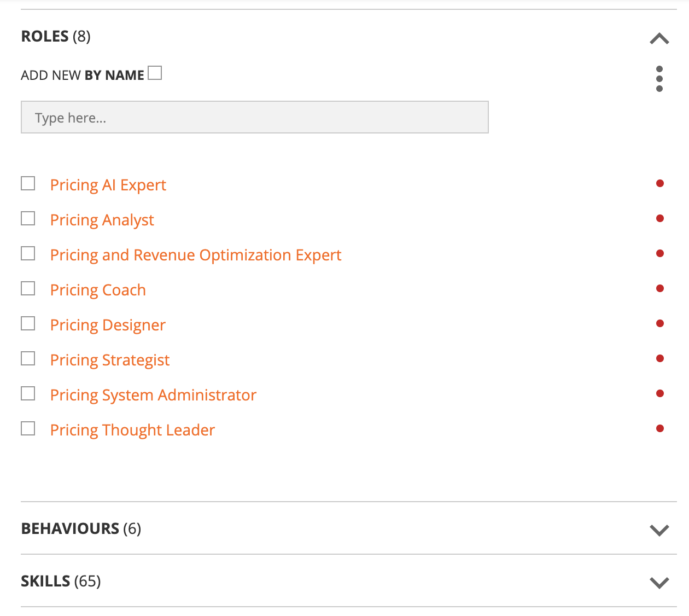Image resolution: width=689 pixels, height=616 pixels.
Task: Click red dot beside Pricing Designer
Action: pos(660,323)
